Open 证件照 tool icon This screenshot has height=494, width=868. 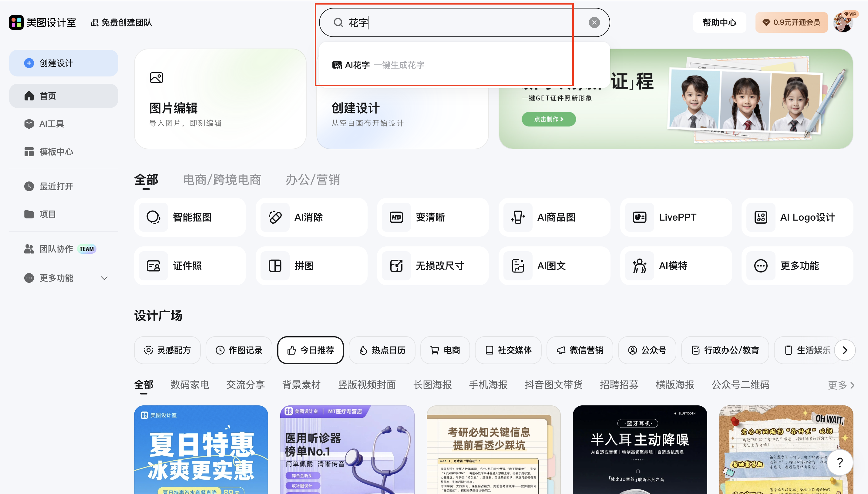pyautogui.click(x=153, y=266)
